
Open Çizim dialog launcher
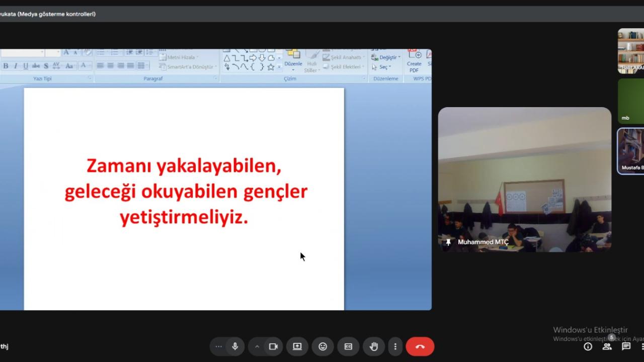click(x=364, y=78)
